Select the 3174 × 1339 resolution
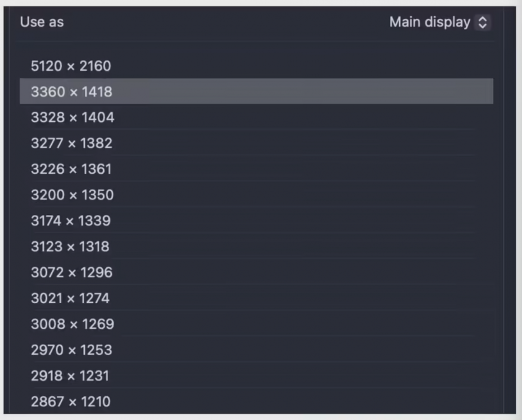The height and width of the screenshot is (420, 522). click(x=71, y=221)
